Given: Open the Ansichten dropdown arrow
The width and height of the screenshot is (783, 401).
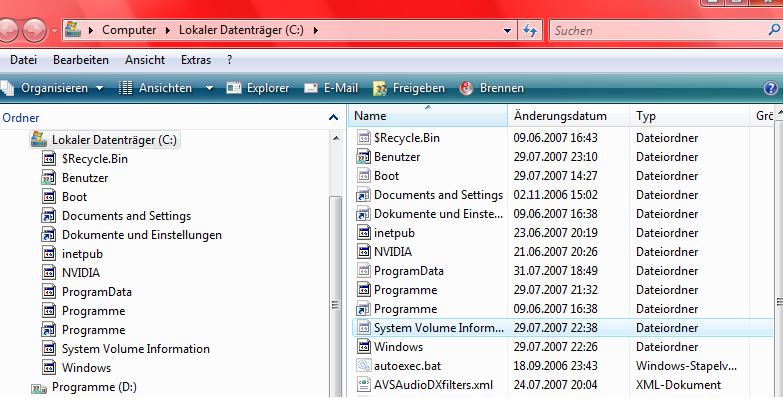Looking at the screenshot, I should point(209,88).
